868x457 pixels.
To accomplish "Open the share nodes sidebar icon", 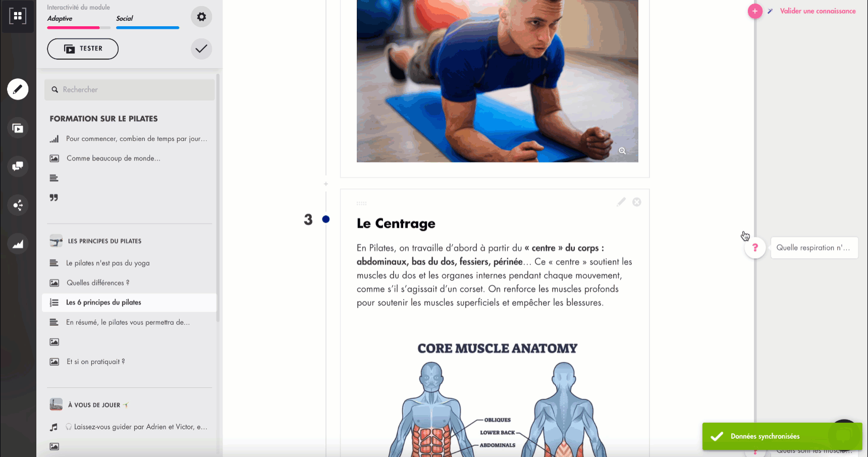I will [x=18, y=205].
